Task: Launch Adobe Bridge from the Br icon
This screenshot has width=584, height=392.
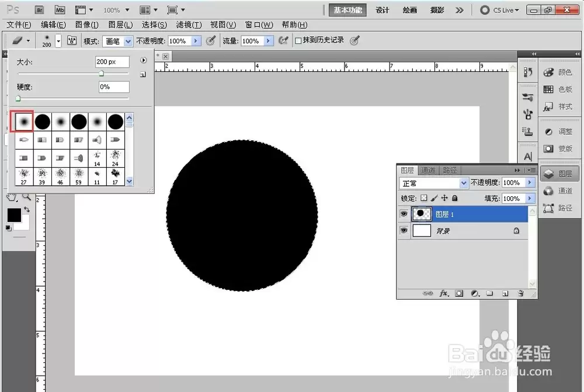Action: click(x=39, y=10)
